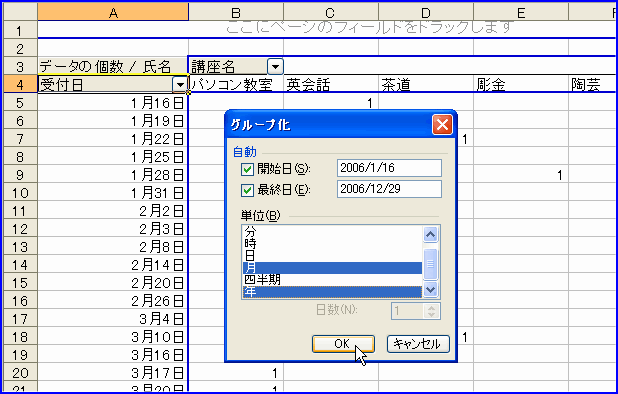The width and height of the screenshot is (618, 394).
Task: Click the 3月16日 date cell
Action: click(x=113, y=355)
